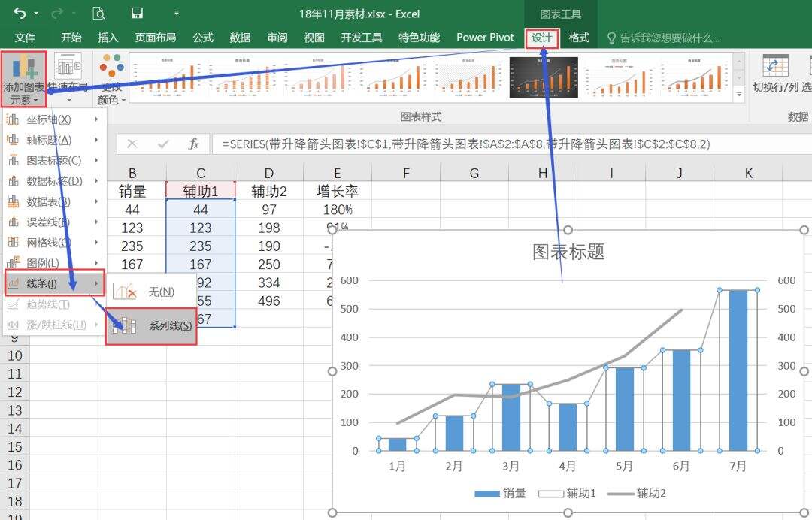Open the 线条(I) submenu arrow

pyautogui.click(x=95, y=283)
